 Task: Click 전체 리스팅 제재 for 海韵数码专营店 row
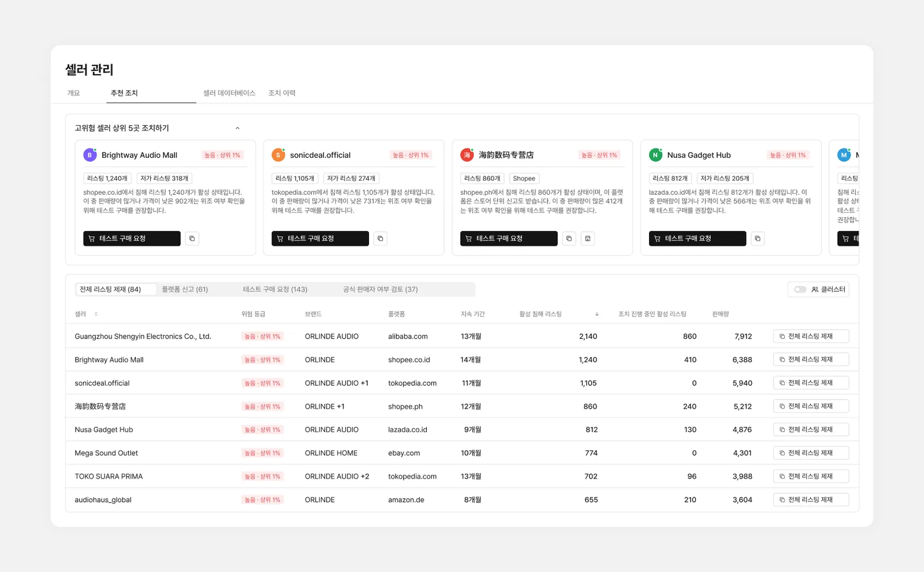[x=811, y=406]
